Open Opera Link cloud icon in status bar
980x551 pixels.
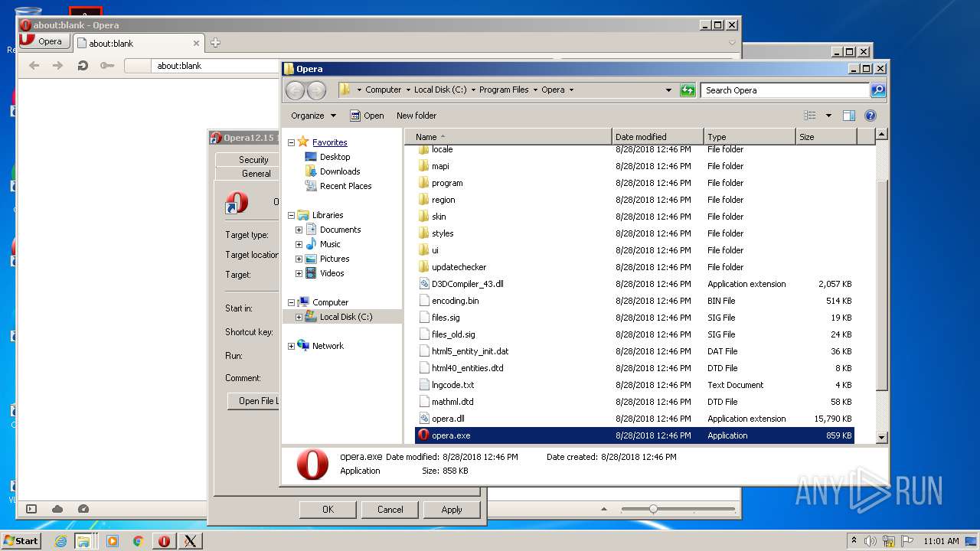point(57,509)
